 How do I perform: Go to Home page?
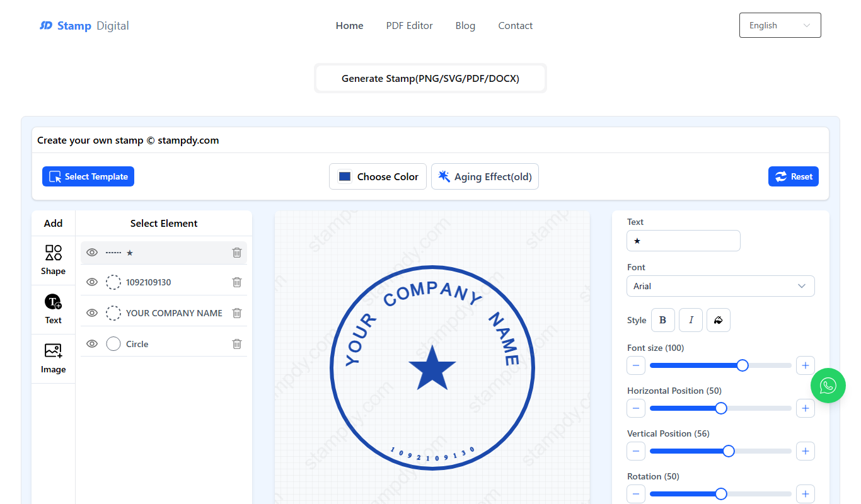[x=350, y=26]
